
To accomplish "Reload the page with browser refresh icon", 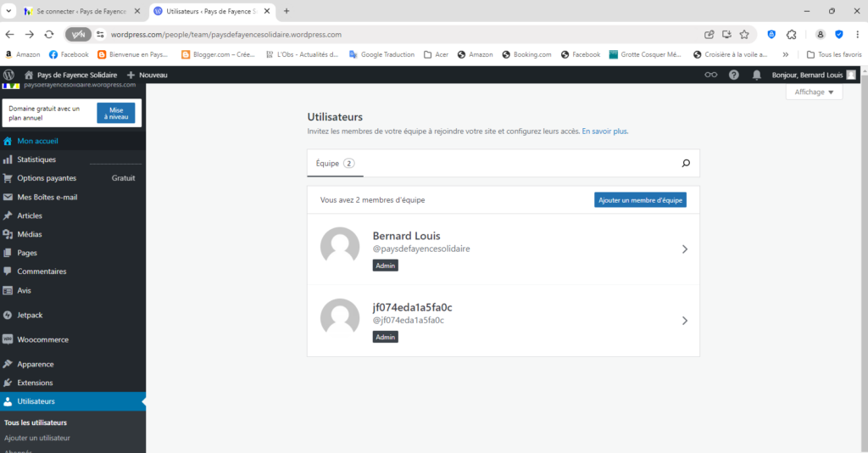I will tap(49, 35).
